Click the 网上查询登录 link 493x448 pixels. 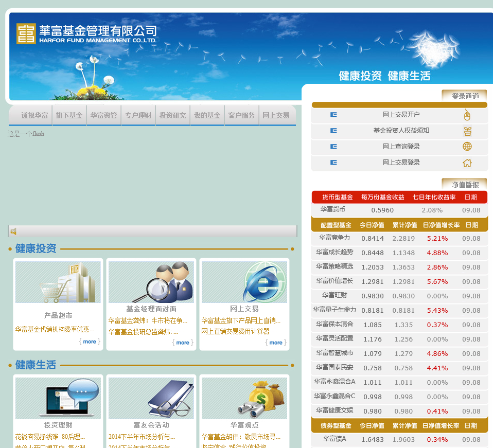(401, 147)
